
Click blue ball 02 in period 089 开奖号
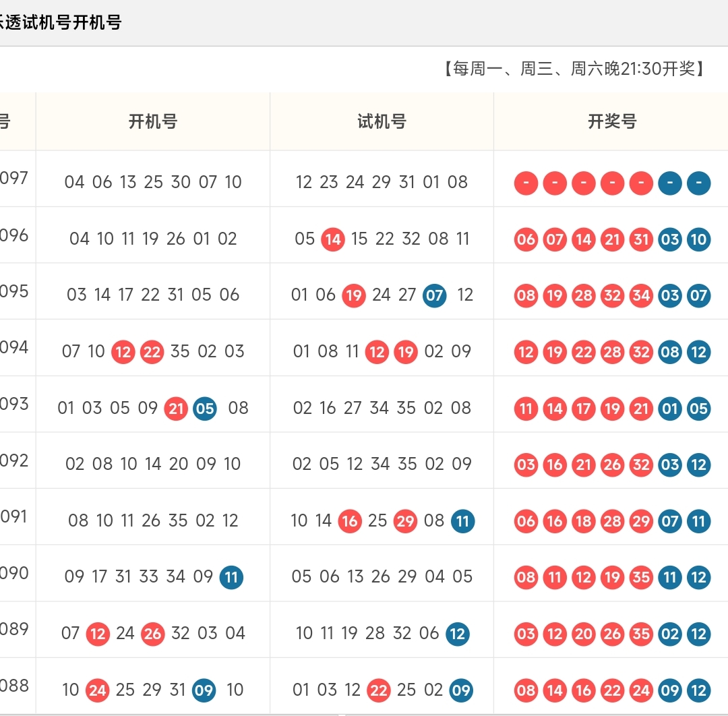pos(670,634)
